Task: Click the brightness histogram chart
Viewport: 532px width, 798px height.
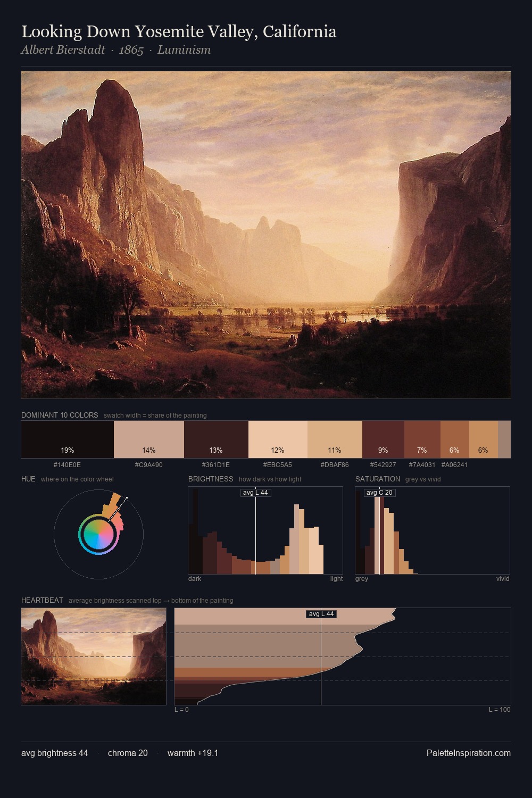Action: (x=265, y=530)
